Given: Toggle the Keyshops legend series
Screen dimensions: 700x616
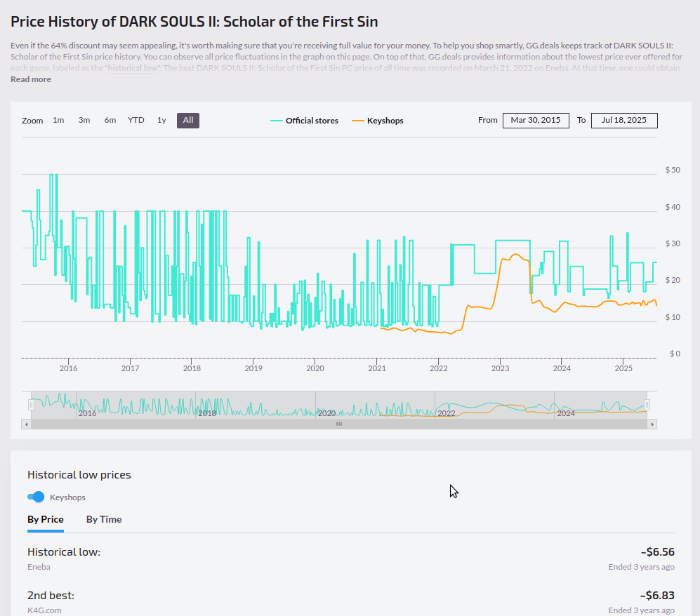Looking at the screenshot, I should pos(378,121).
